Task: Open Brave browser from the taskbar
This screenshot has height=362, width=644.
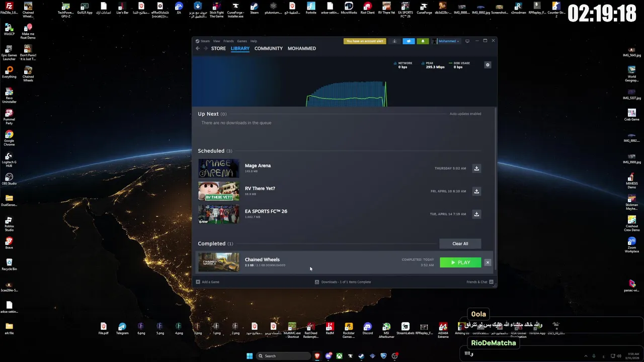Action: [x=317, y=356]
